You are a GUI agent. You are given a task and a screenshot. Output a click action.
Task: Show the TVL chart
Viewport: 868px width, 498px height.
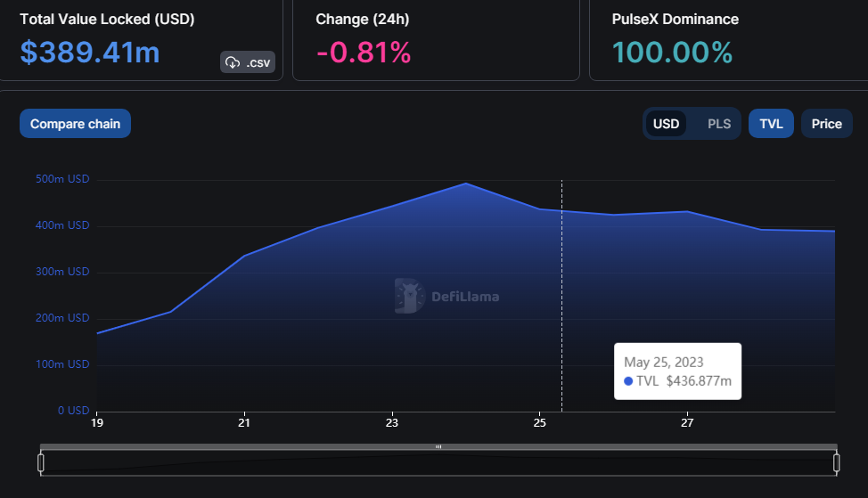[771, 124]
